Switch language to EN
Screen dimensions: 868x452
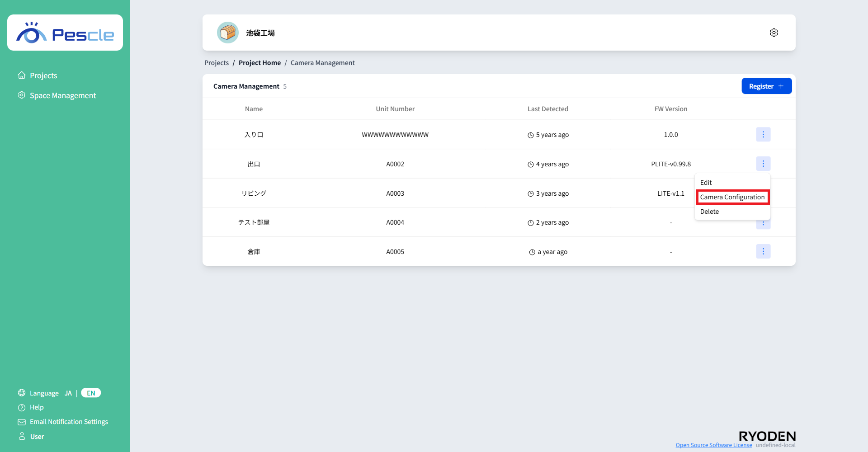pyautogui.click(x=91, y=393)
